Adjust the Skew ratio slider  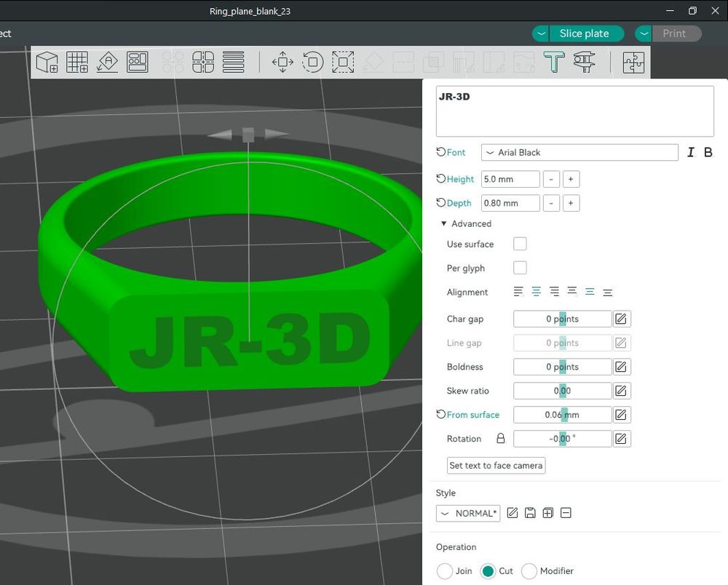click(x=562, y=391)
